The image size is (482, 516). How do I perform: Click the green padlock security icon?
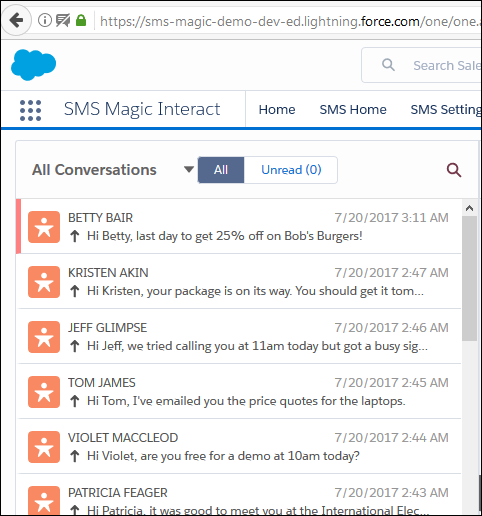[81, 21]
